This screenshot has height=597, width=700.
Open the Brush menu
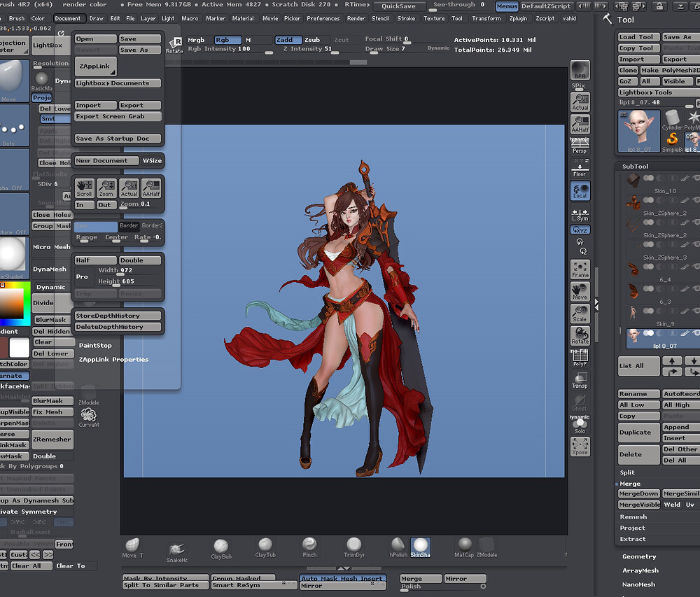pos(17,18)
